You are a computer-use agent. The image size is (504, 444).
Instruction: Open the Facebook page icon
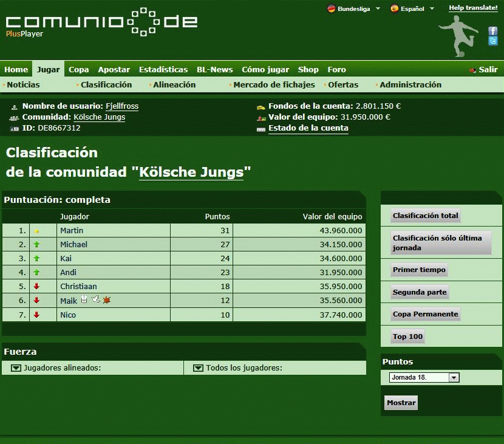[x=493, y=31]
